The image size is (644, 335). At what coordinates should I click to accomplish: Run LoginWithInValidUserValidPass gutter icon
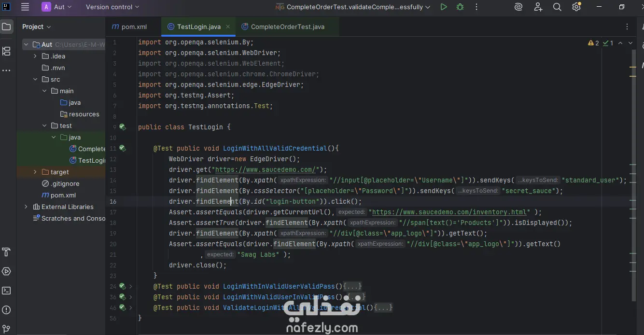[123, 286]
